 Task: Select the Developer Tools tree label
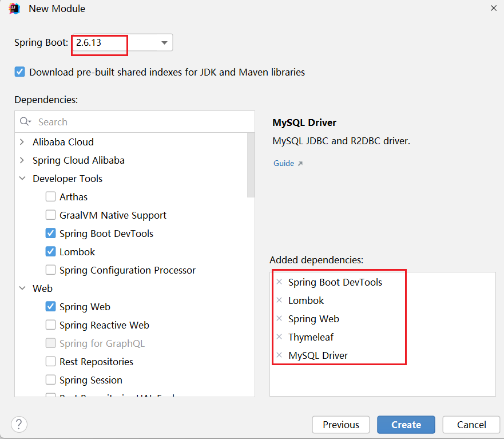(68, 179)
